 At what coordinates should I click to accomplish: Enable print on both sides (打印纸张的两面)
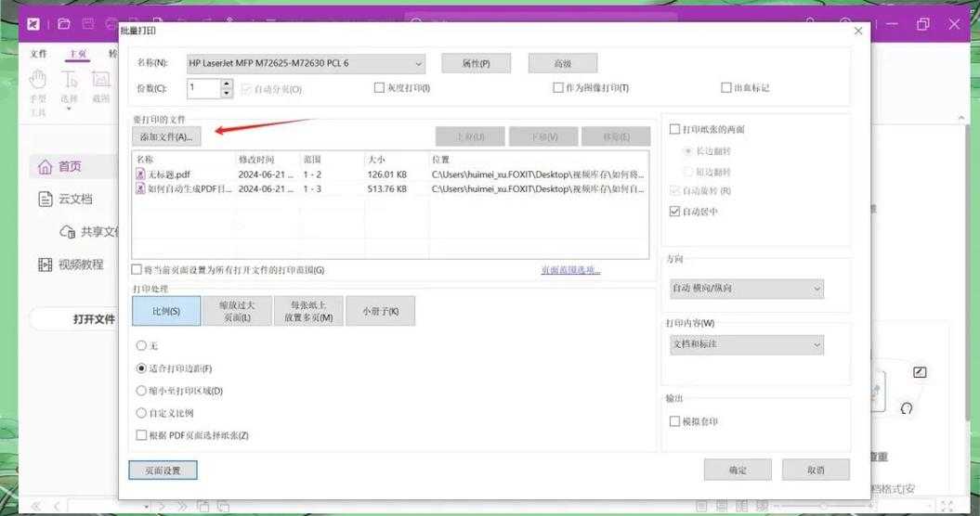[x=674, y=129]
